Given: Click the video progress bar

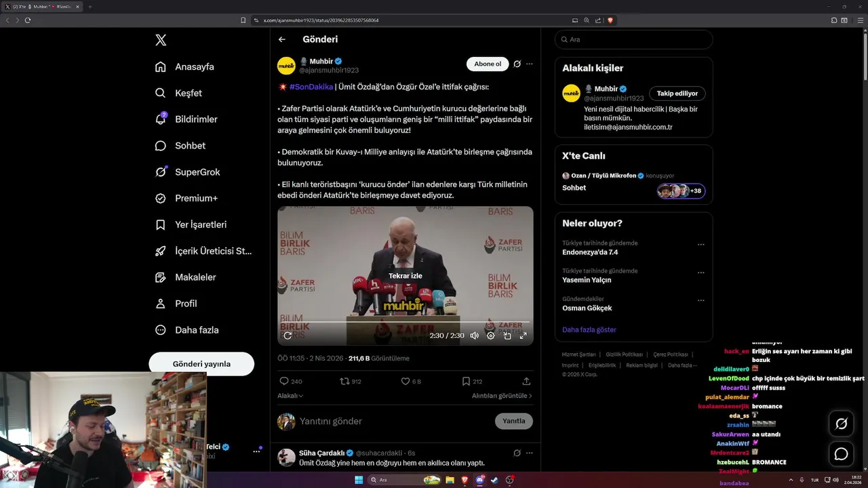Looking at the screenshot, I should (x=406, y=322).
